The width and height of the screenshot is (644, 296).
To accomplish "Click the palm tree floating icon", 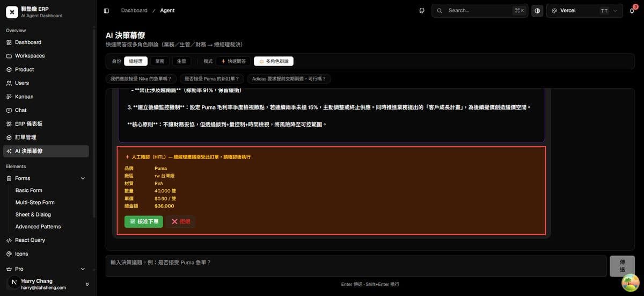I will pyautogui.click(x=631, y=283).
